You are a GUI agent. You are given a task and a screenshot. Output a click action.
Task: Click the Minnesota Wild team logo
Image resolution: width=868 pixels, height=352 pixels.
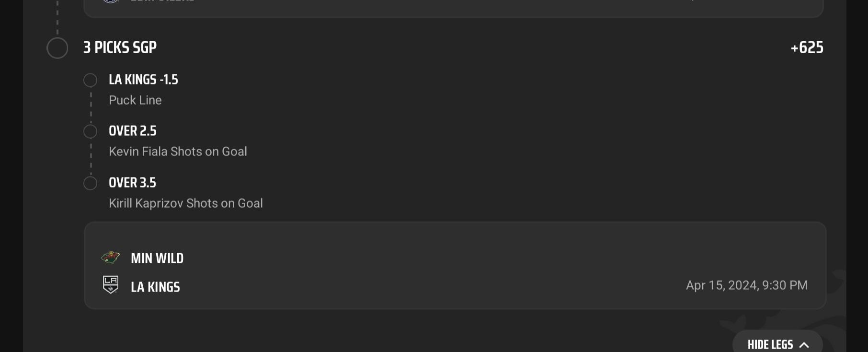111,258
